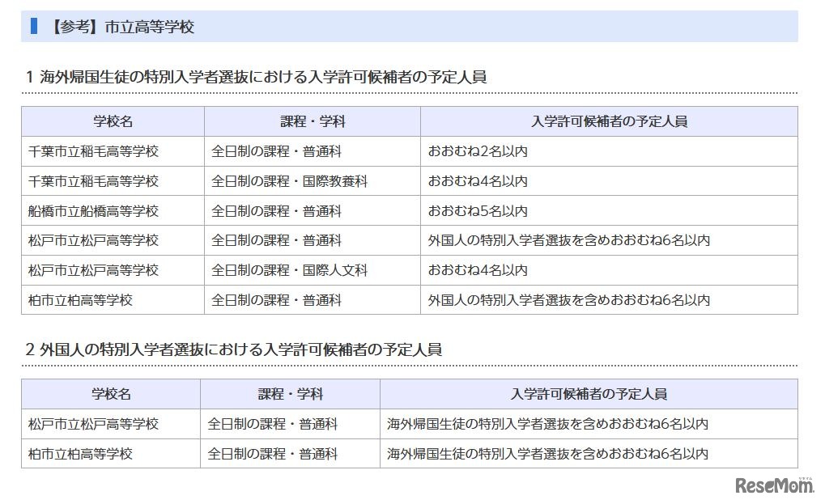The width and height of the screenshot is (825, 504).
Task: Click the first table's 入学許可候補者の予定人員 header
Action: (x=610, y=121)
